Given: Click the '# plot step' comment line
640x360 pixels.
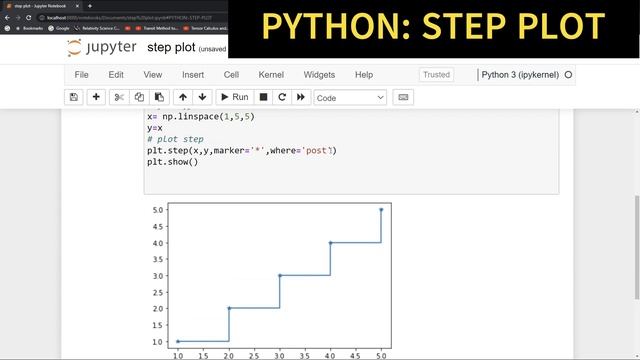Looking at the screenshot, I should point(175,139).
